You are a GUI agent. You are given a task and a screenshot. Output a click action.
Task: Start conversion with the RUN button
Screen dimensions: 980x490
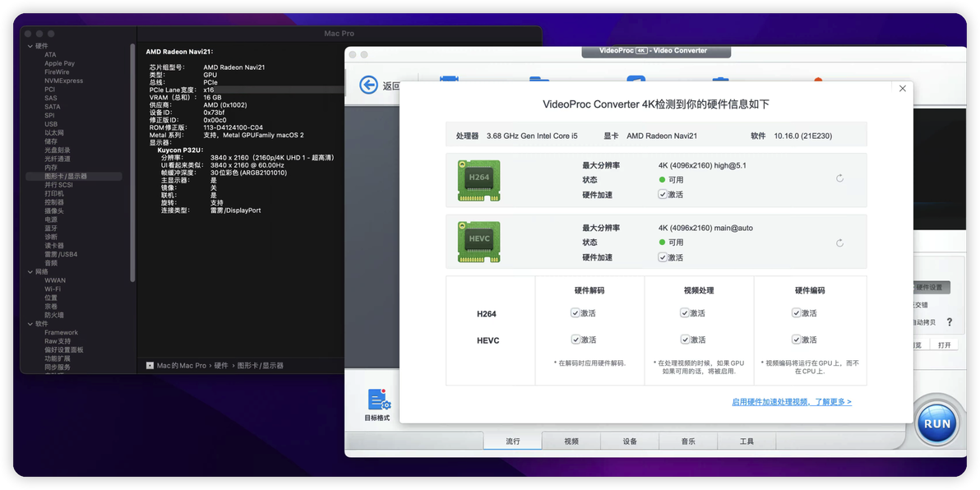(937, 423)
